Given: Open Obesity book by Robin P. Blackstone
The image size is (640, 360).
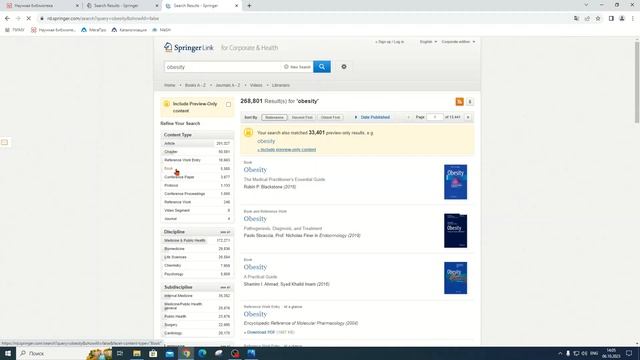Looking at the screenshot, I should (255, 170).
